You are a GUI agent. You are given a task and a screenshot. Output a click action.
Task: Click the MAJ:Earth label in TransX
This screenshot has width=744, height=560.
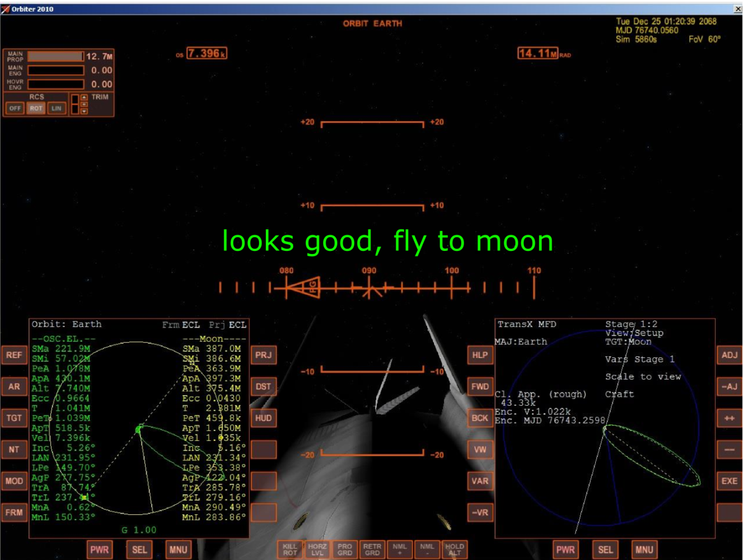pyautogui.click(x=521, y=342)
